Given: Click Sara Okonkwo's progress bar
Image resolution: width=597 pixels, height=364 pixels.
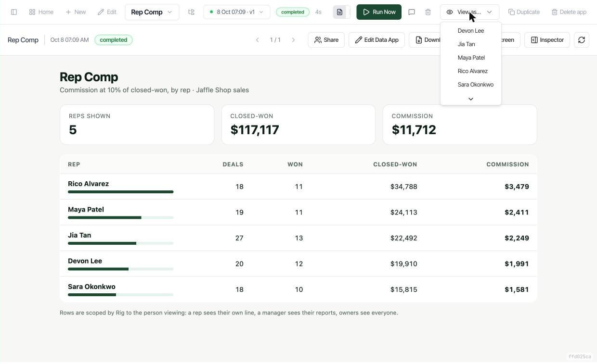Looking at the screenshot, I should [120, 294].
